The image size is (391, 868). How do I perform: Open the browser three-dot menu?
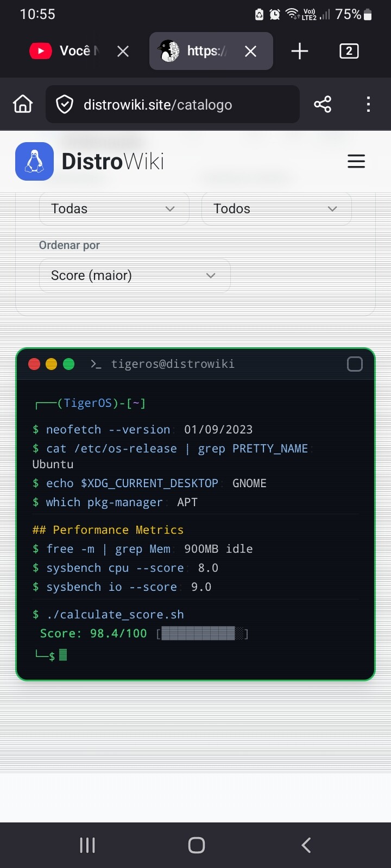click(x=368, y=104)
